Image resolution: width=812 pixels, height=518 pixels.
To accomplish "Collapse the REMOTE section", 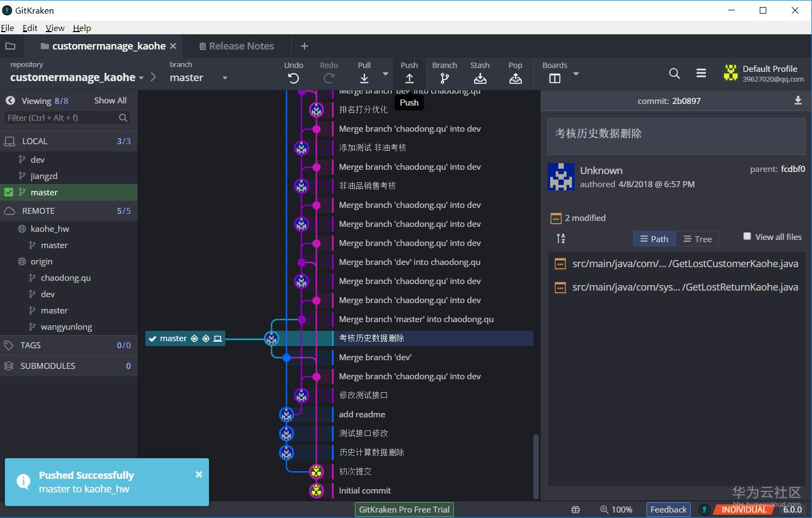I will [69, 211].
